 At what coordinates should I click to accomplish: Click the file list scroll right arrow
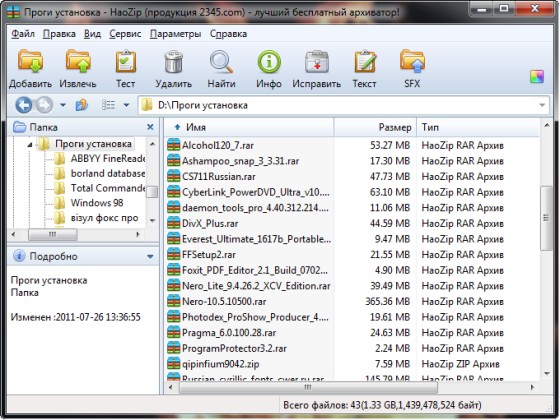point(532,387)
